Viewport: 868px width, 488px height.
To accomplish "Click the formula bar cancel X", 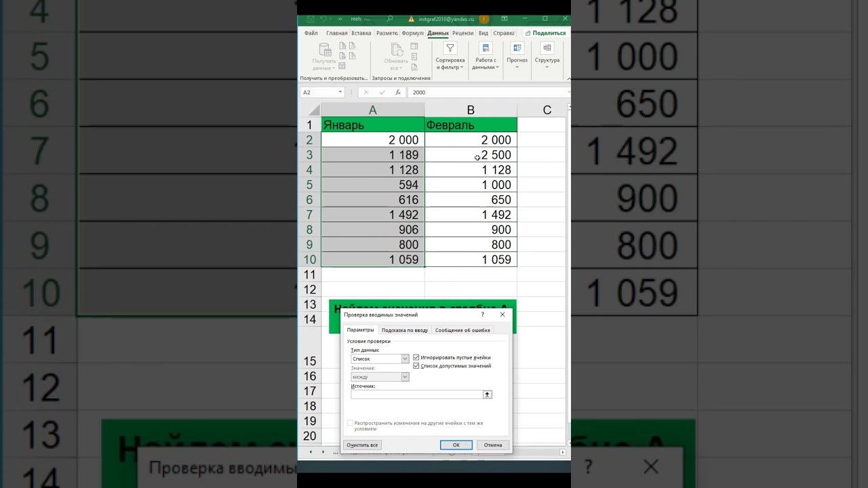I will (x=366, y=92).
